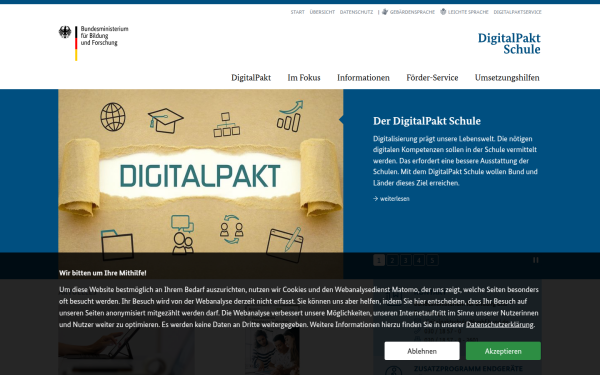Accept cookies with Akzeptieren
Screen dimensions: 600x375
[x=503, y=351]
